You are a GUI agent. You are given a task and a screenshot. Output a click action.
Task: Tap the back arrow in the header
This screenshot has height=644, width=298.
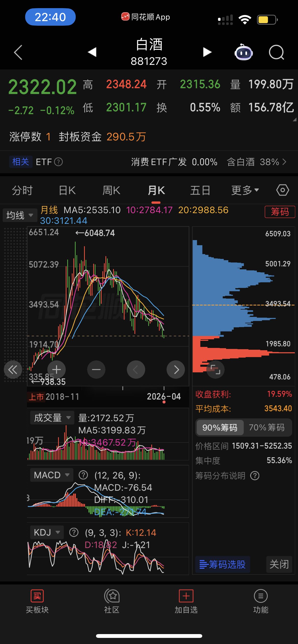click(18, 53)
